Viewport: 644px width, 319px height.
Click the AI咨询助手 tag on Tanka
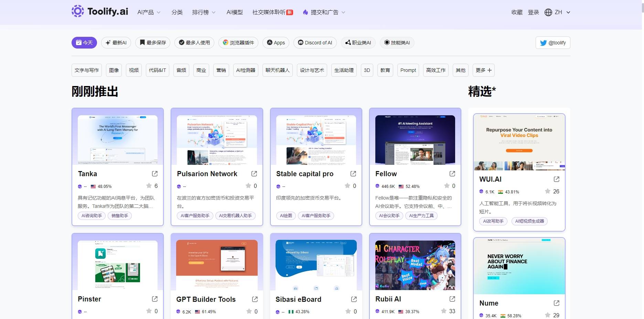coord(92,216)
